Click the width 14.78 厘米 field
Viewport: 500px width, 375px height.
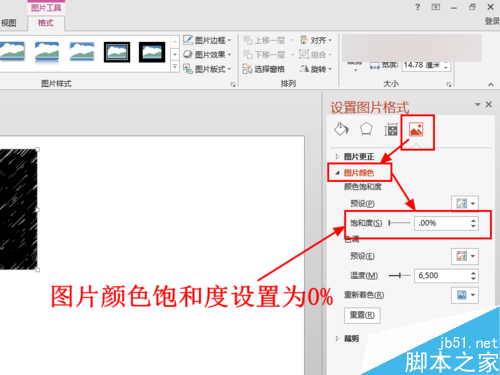click(x=422, y=65)
